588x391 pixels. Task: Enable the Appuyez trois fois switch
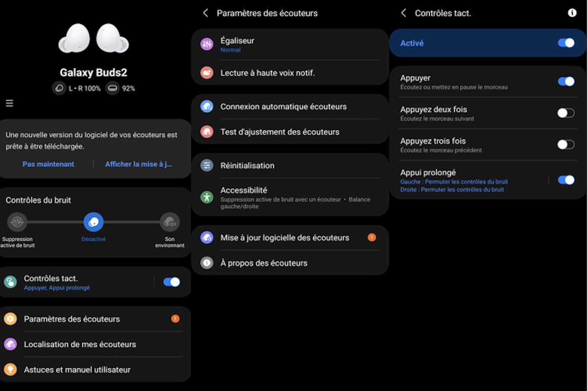[566, 145]
